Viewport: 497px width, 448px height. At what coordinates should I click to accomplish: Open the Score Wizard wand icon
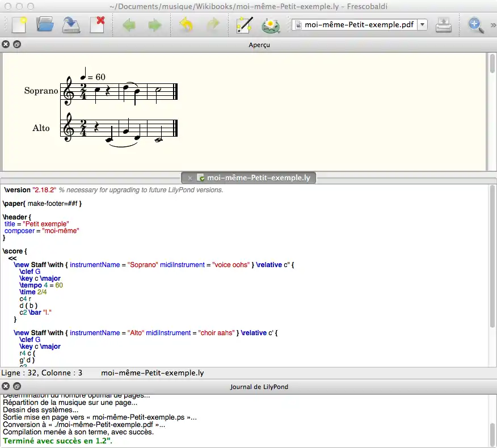pos(245,25)
